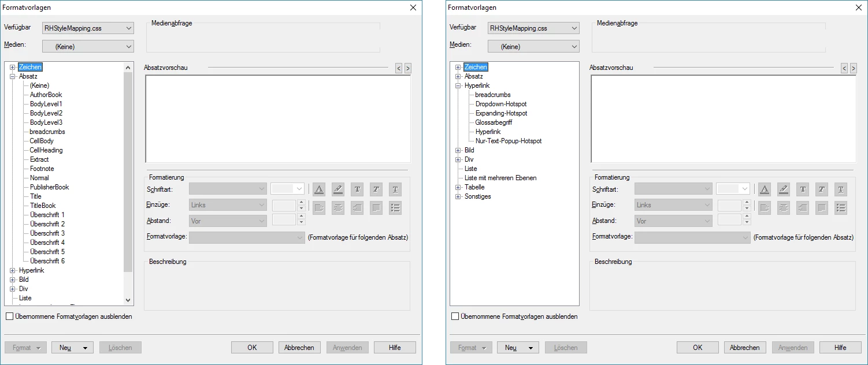Click Abbrechen in right dialog

(x=745, y=348)
